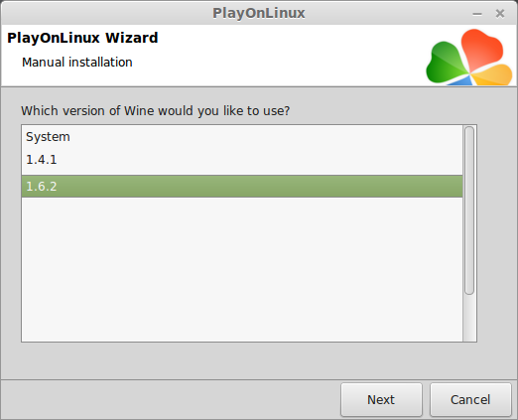Select the highlighted 1.6.2 Wine version

(242, 187)
